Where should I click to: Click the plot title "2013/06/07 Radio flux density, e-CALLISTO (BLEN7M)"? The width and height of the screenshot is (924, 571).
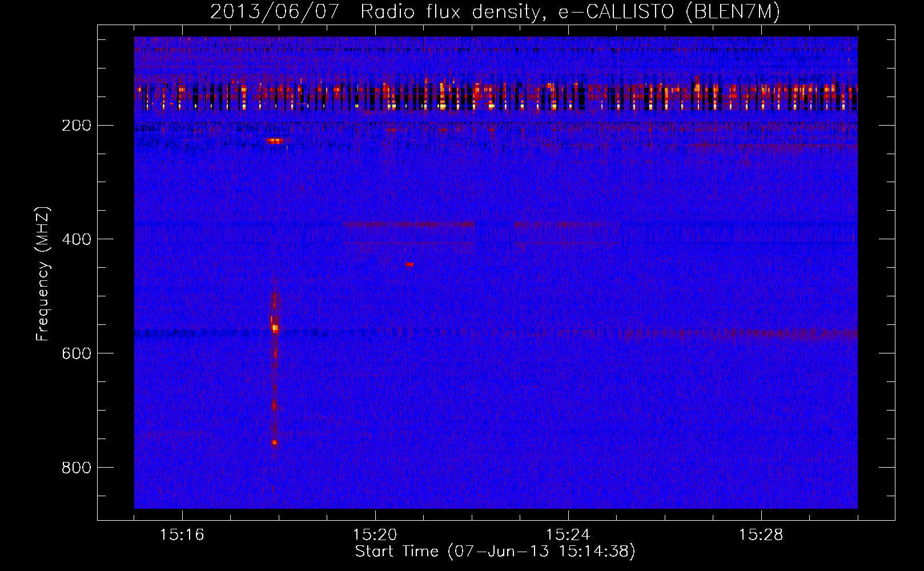(495, 12)
